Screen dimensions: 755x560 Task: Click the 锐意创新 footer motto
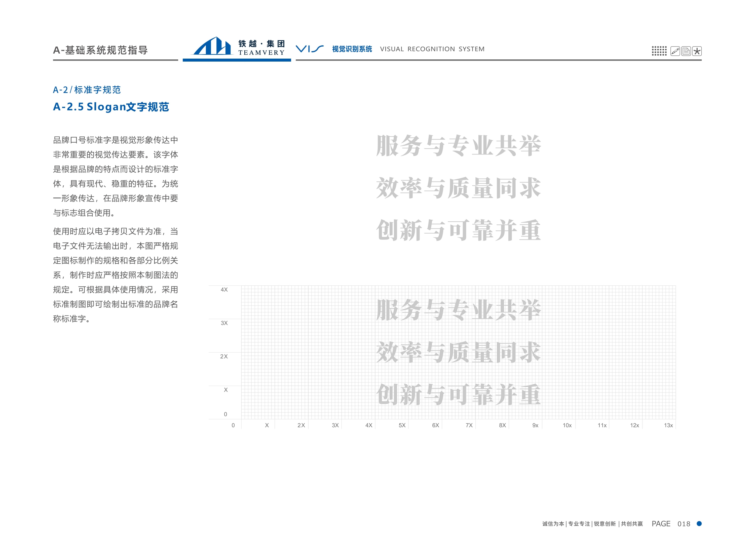(605, 524)
